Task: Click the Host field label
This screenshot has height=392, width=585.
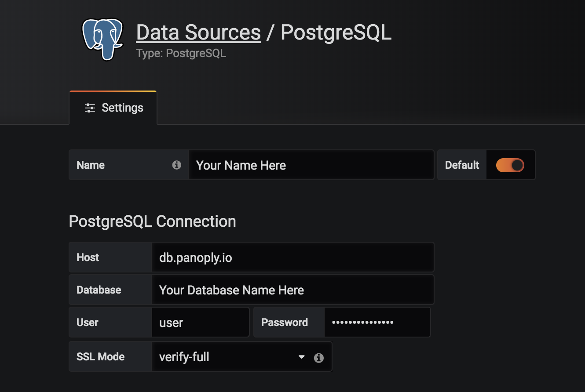Action: (88, 258)
